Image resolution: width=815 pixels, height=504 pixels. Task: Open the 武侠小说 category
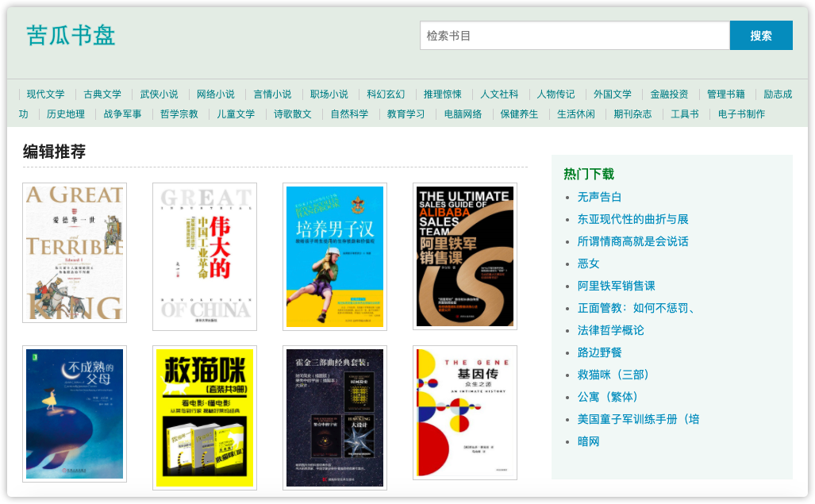(x=159, y=94)
